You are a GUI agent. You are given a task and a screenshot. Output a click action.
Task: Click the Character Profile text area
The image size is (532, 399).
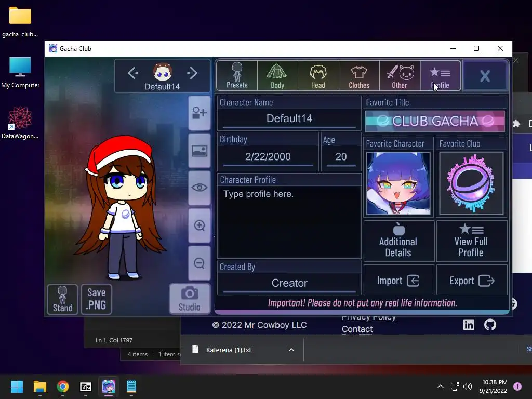[289, 222]
